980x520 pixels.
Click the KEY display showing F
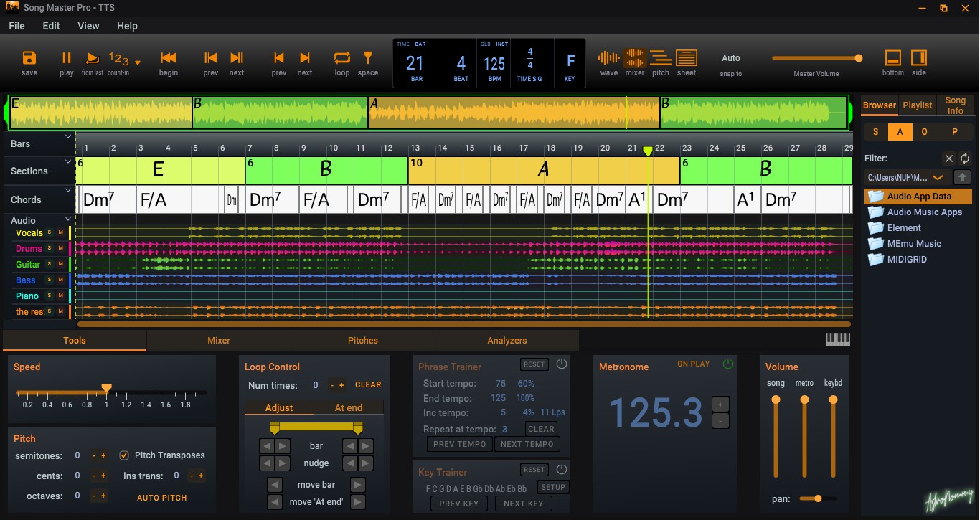click(x=571, y=62)
